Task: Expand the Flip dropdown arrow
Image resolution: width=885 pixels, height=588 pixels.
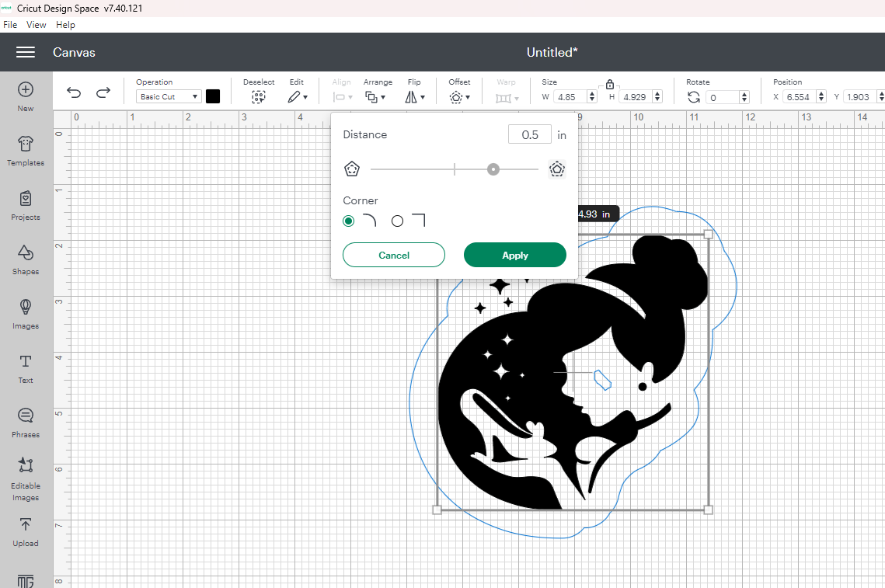Action: [423, 98]
